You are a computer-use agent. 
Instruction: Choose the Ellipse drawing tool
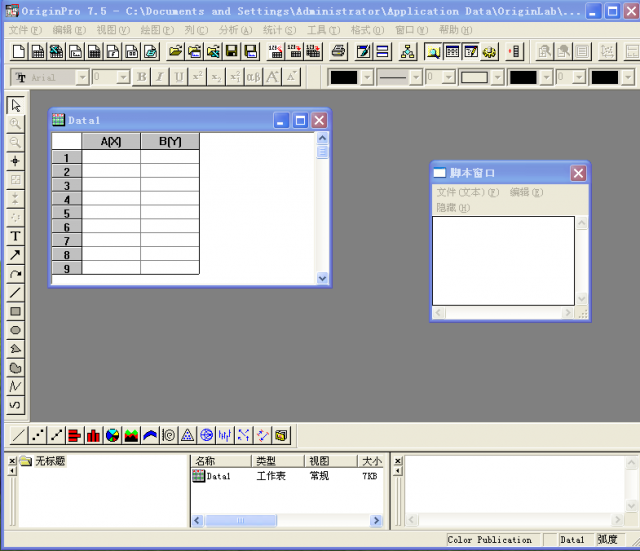coord(15,330)
